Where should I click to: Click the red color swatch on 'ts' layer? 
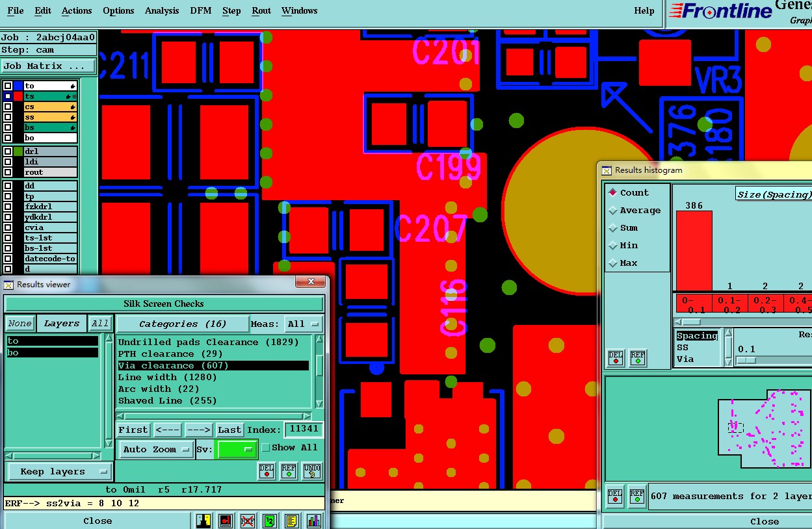18,96
